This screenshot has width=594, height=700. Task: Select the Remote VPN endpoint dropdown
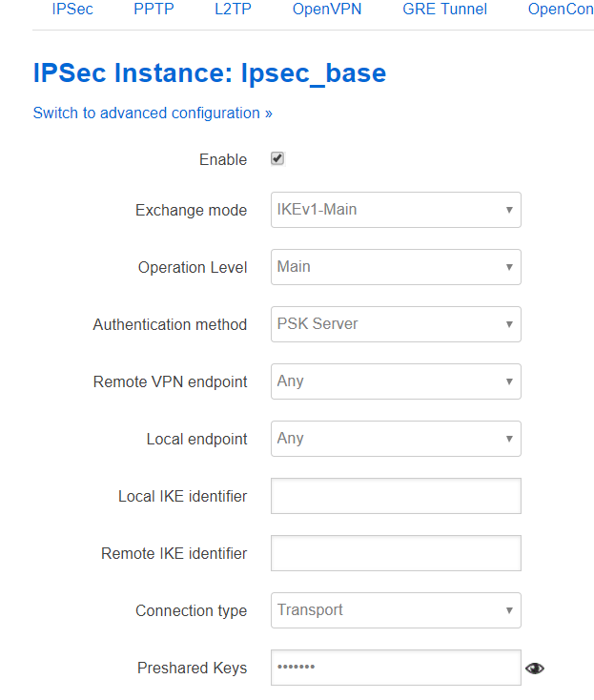pyautogui.click(x=396, y=381)
